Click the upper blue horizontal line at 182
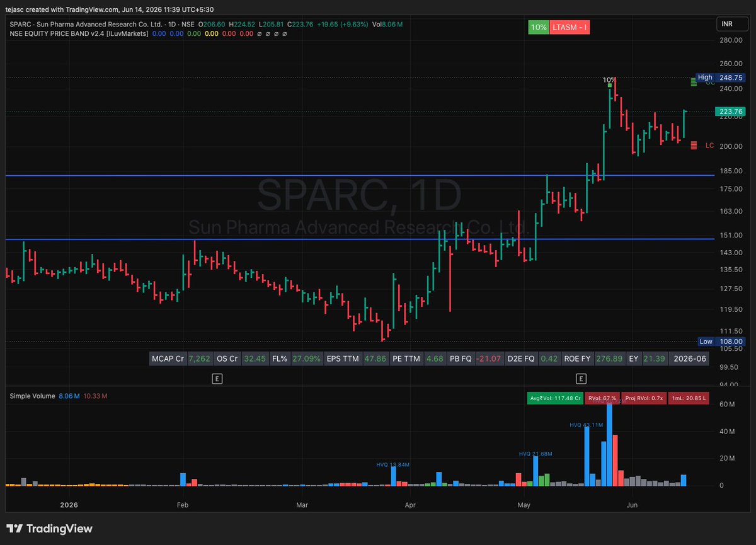The height and width of the screenshot is (545, 756). [x=359, y=175]
